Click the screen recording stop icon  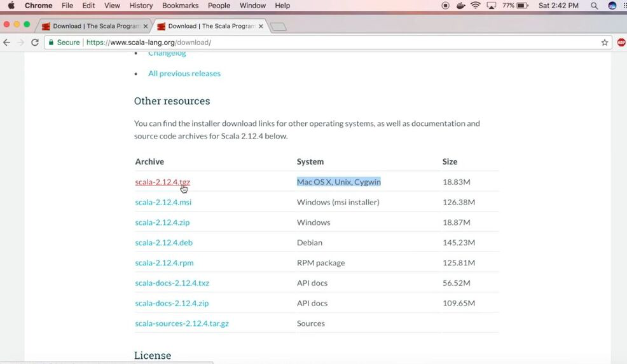click(x=446, y=6)
